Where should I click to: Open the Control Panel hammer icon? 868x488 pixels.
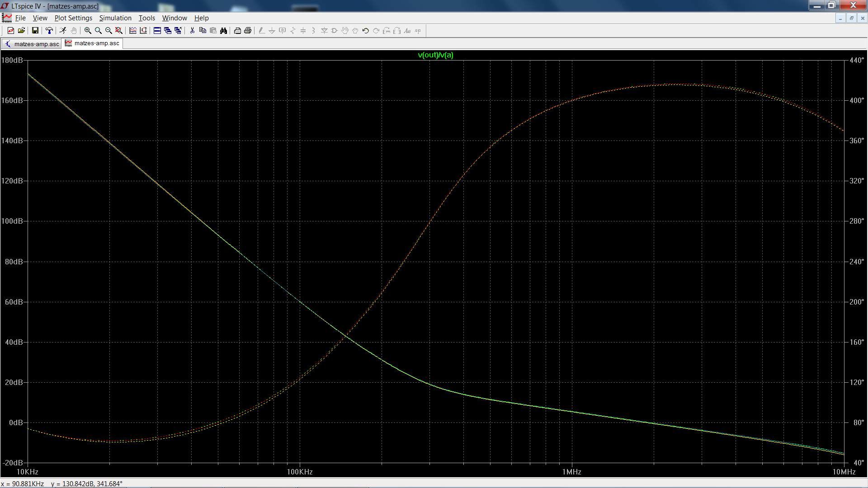point(49,31)
